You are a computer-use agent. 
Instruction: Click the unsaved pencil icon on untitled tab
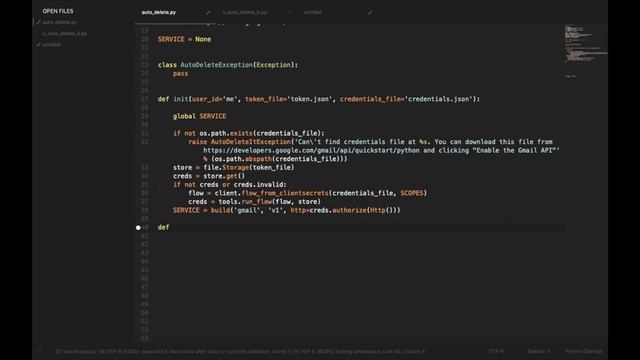tap(370, 13)
